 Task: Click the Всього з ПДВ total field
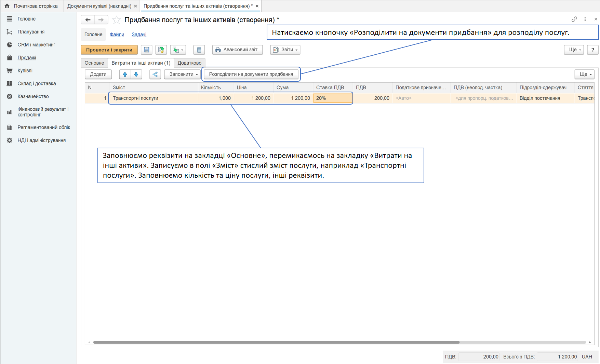(557, 357)
